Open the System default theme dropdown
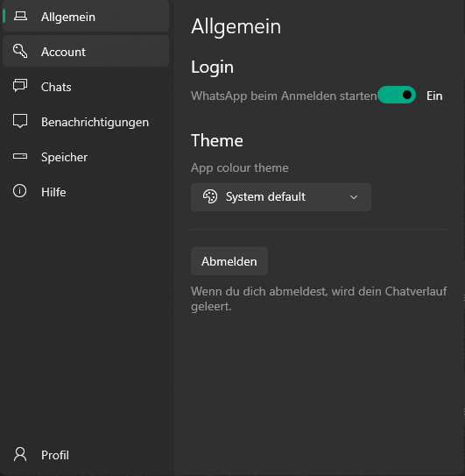This screenshot has height=476, width=465. 281,197
